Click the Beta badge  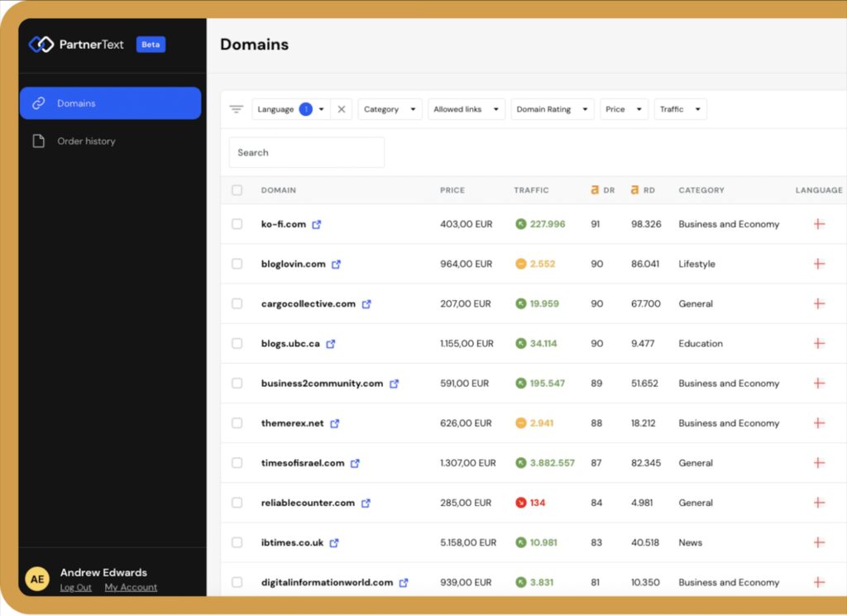151,45
